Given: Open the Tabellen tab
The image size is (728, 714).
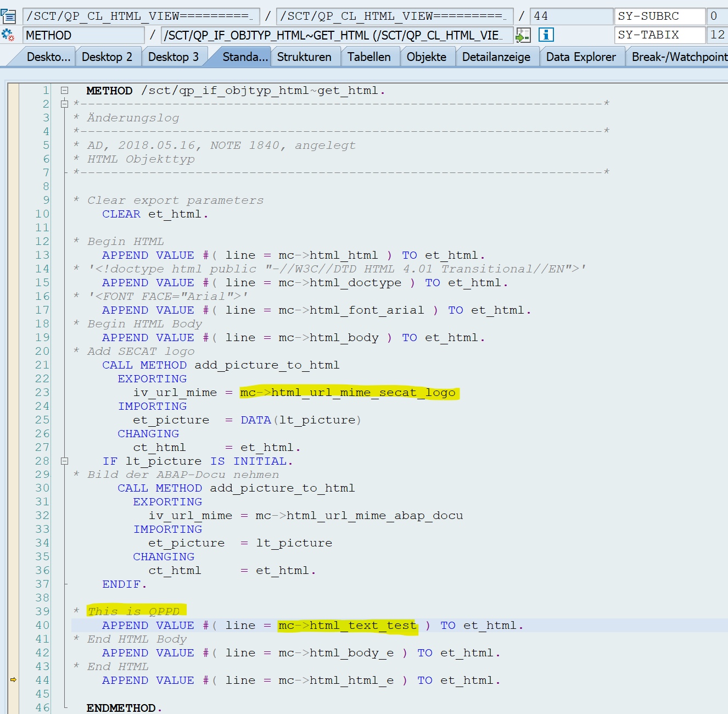Looking at the screenshot, I should tap(369, 57).
